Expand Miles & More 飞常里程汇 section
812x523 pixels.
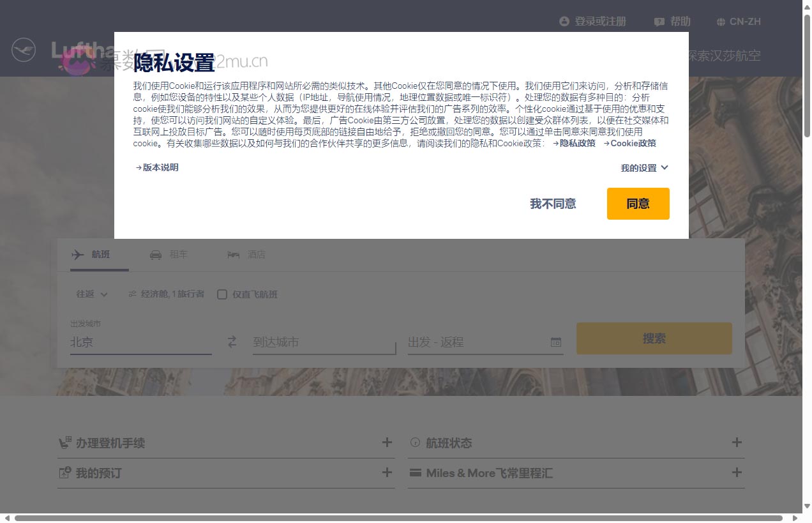point(737,473)
